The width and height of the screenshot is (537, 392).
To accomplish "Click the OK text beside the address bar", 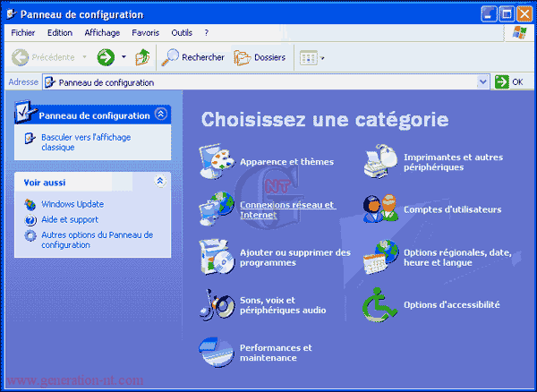I will [517, 81].
